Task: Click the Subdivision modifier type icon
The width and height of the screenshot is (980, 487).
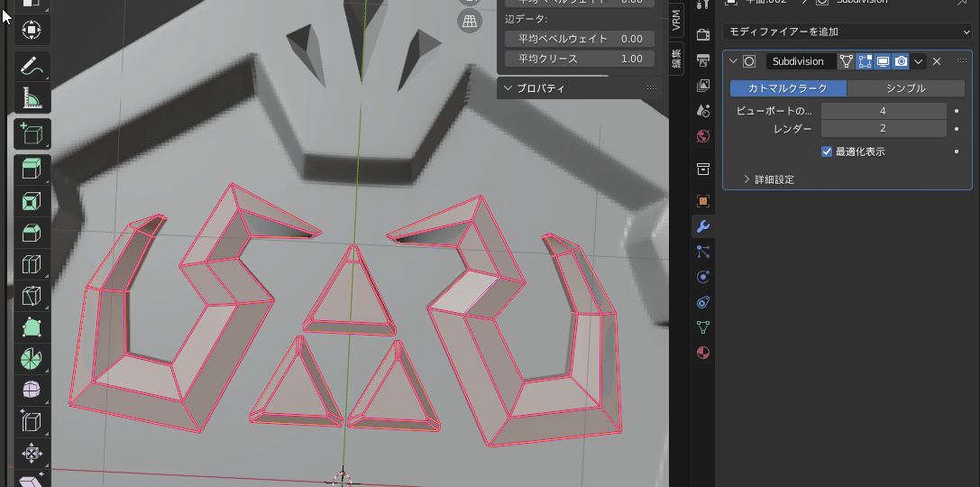Action: [x=749, y=61]
